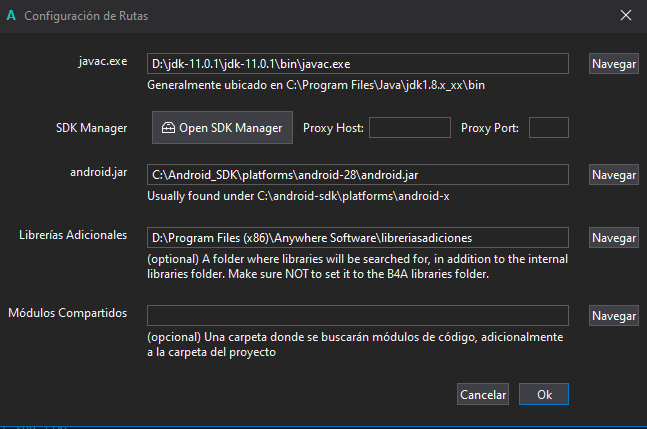647x429 pixels.
Task: Click the 'android.jar' label
Action: (99, 172)
